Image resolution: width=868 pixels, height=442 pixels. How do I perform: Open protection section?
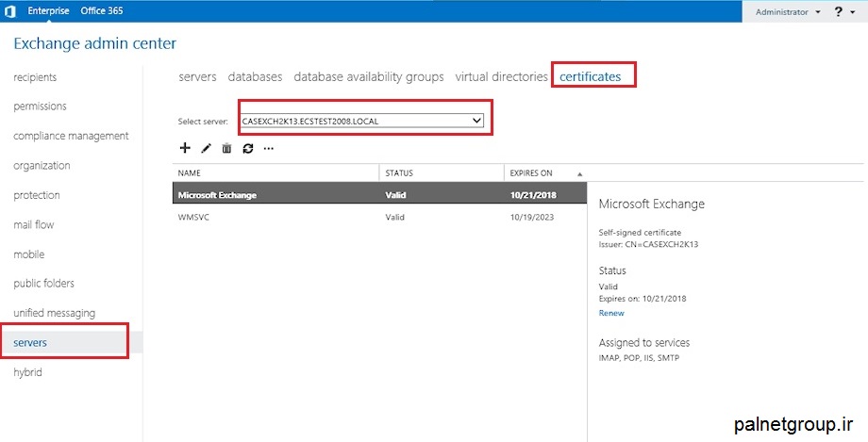tap(37, 195)
